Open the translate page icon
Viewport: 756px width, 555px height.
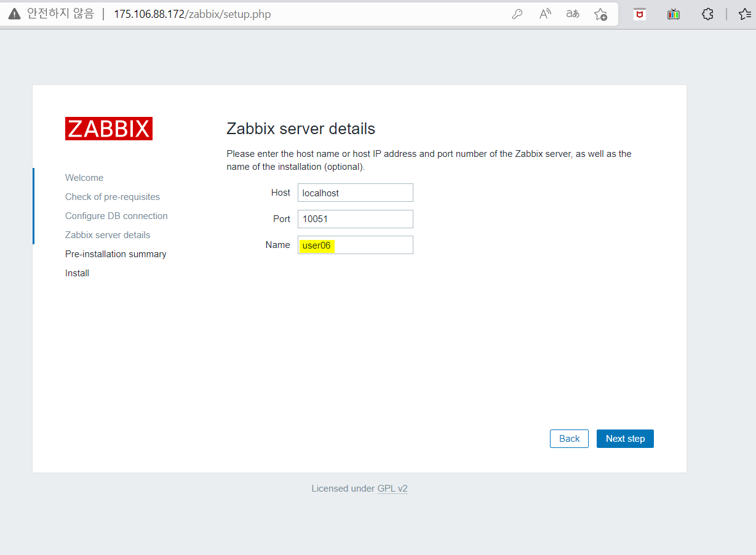point(572,14)
